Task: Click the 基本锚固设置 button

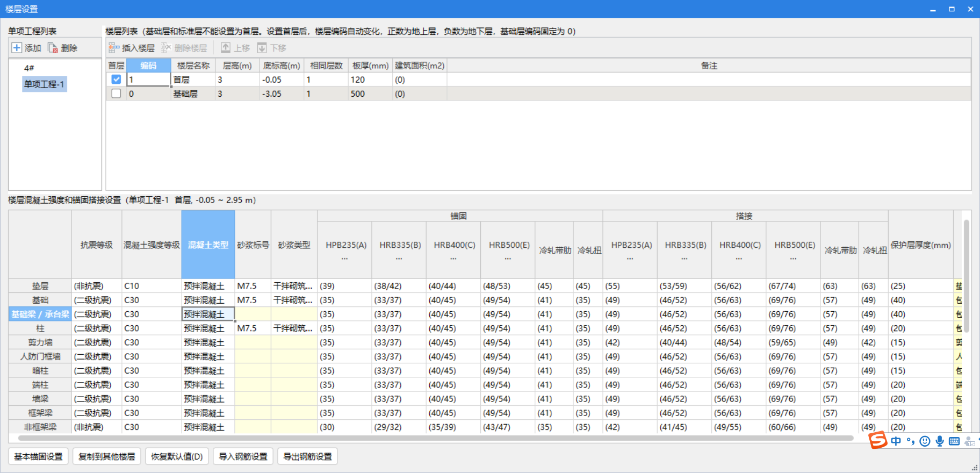Action: pos(39,456)
